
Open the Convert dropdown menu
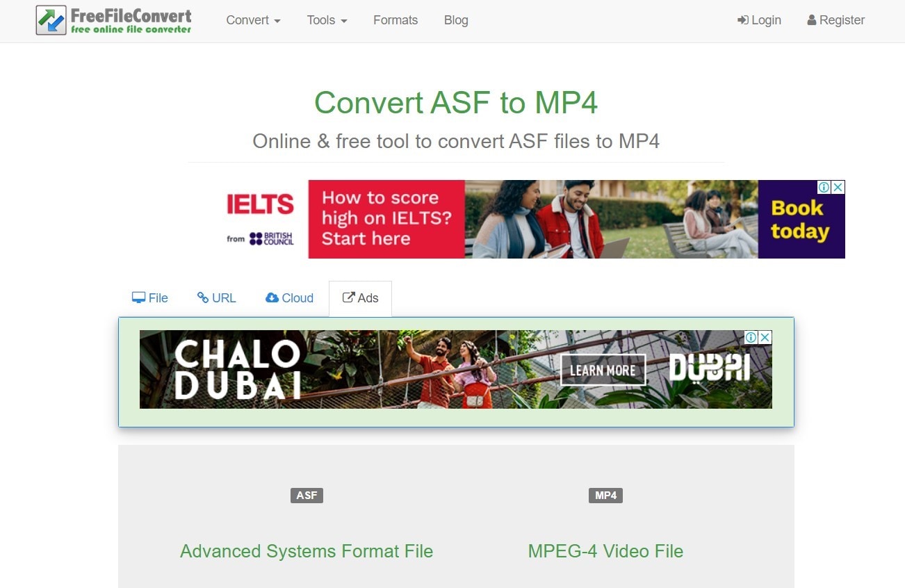point(253,20)
